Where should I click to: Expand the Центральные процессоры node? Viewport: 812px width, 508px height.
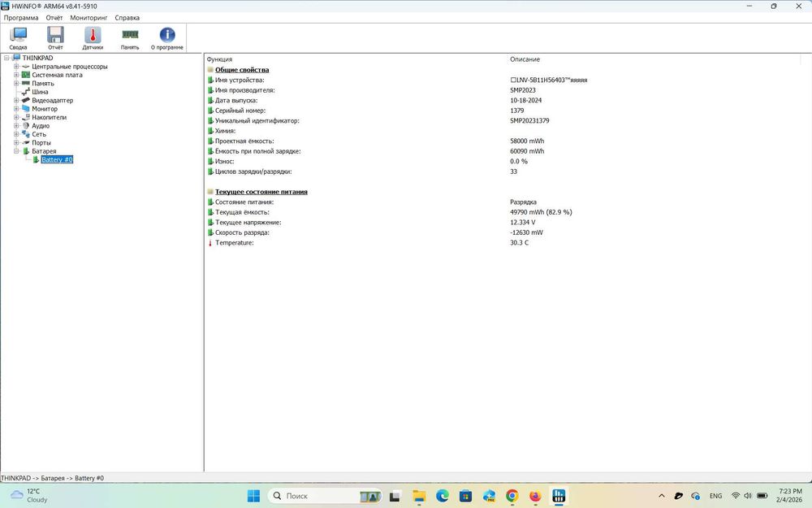[16, 67]
